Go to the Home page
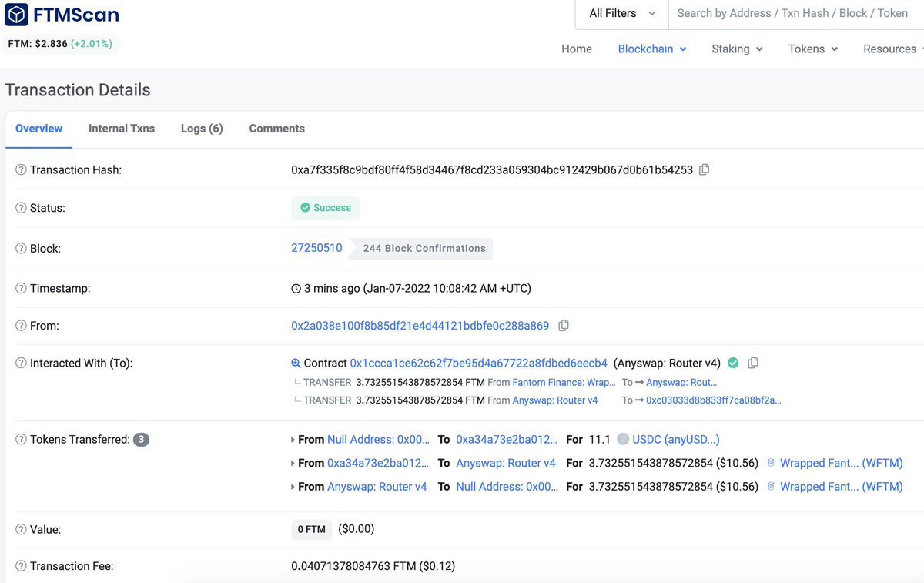Image resolution: width=924 pixels, height=583 pixels. point(577,49)
